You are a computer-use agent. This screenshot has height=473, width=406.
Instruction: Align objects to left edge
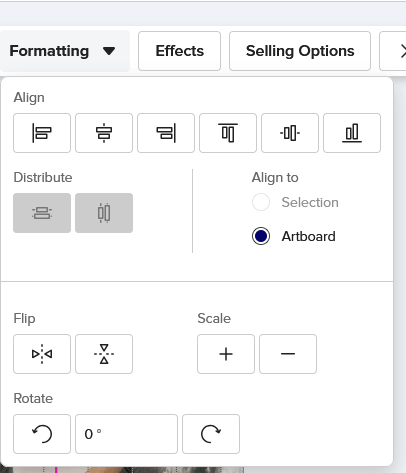click(x=42, y=133)
